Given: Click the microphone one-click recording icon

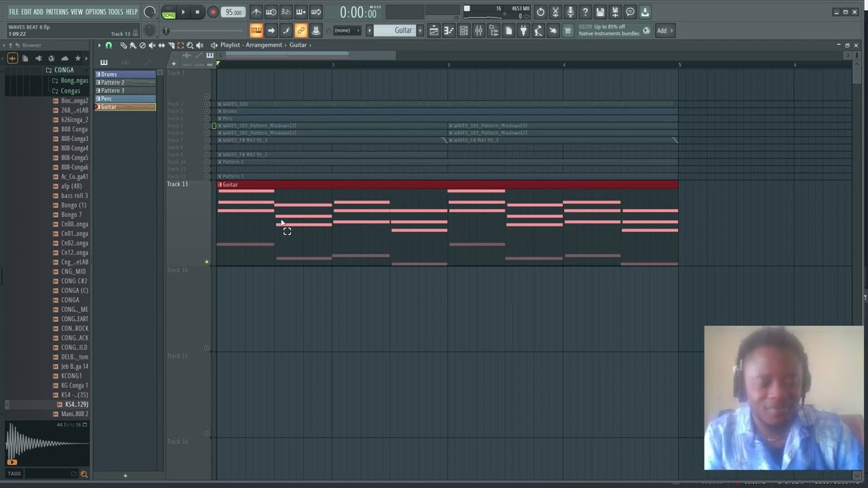Looking at the screenshot, I should (x=570, y=12).
